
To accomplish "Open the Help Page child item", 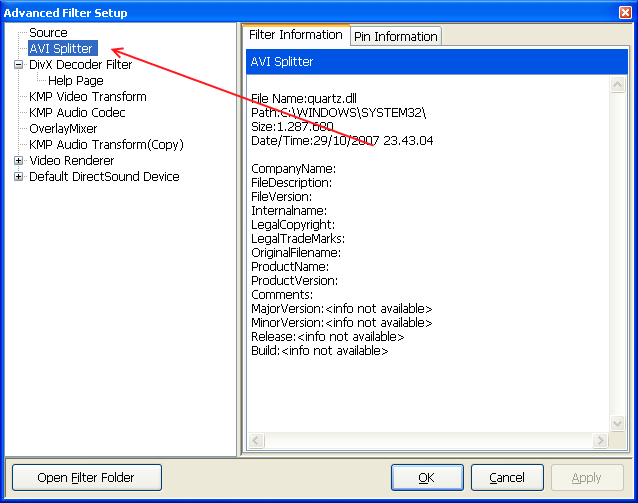I will (76, 81).
